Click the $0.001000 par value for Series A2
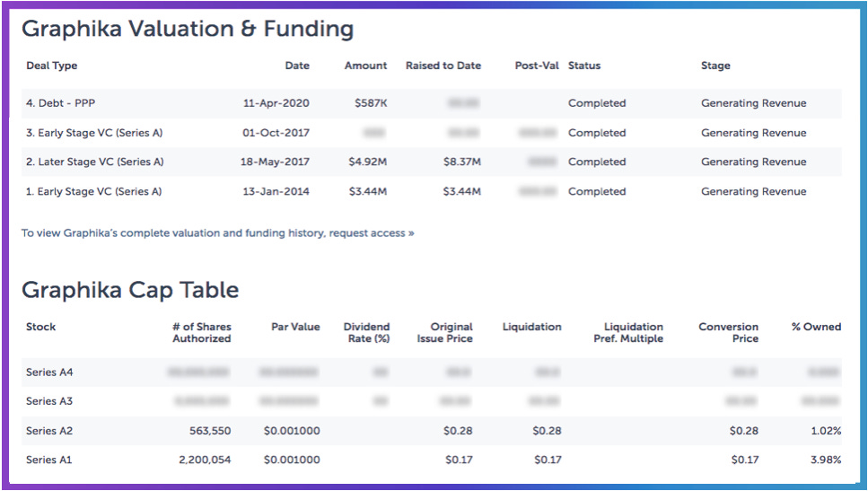This screenshot has width=868, height=491. (292, 431)
